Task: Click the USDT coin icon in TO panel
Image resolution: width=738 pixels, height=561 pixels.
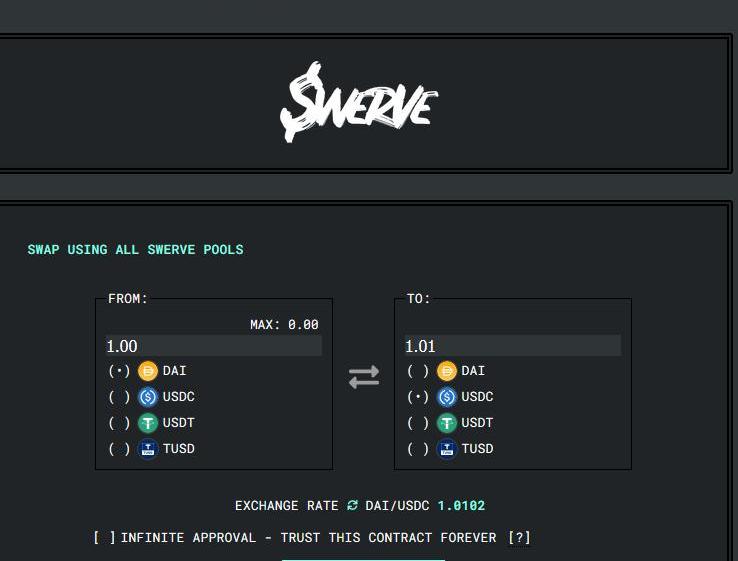Action: point(447,423)
